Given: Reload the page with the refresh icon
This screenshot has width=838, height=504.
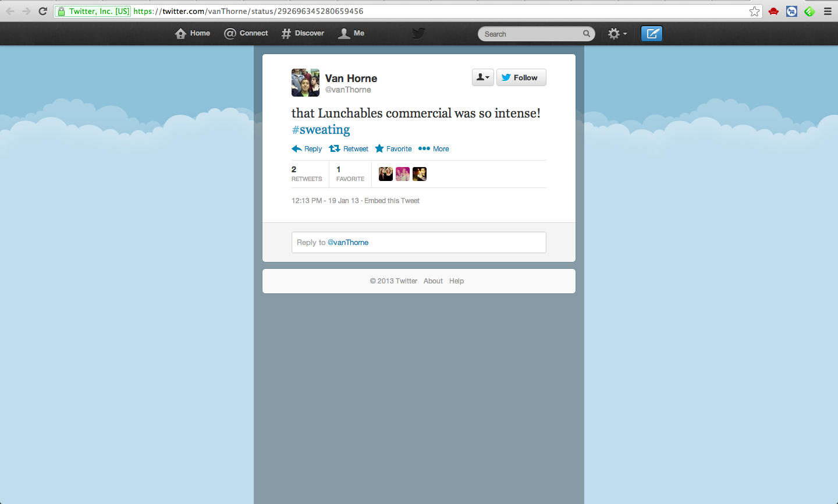Looking at the screenshot, I should pos(42,11).
